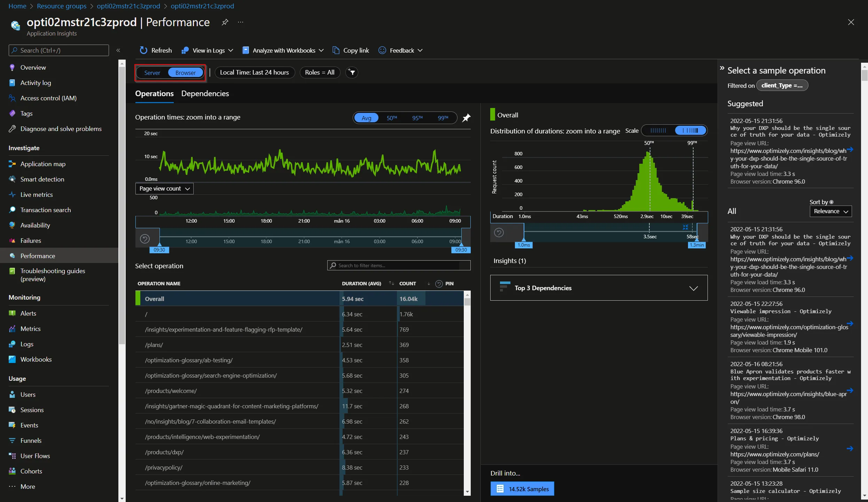Screen dimensions: 868x502
Task: Open Failures in sidebar
Action: [x=31, y=240]
